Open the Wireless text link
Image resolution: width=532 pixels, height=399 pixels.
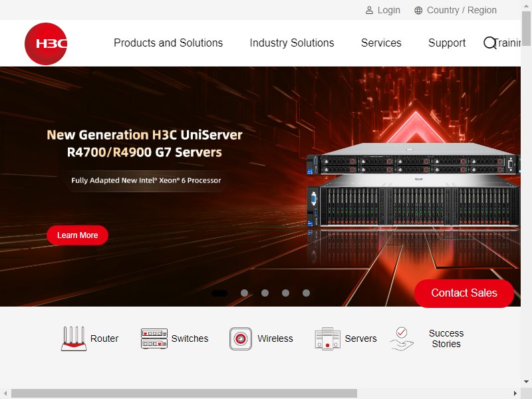(x=275, y=338)
